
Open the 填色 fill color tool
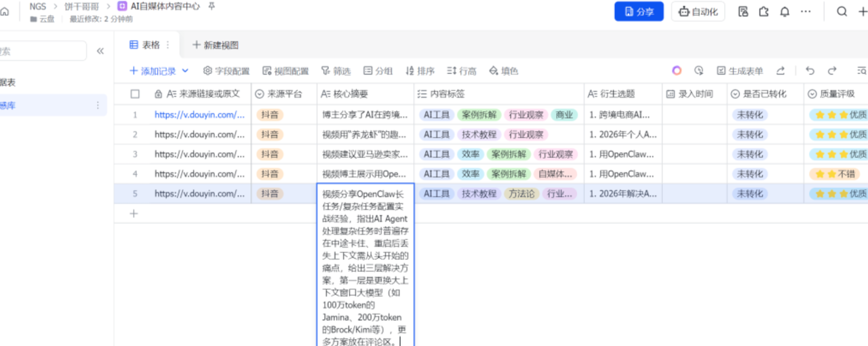(503, 71)
